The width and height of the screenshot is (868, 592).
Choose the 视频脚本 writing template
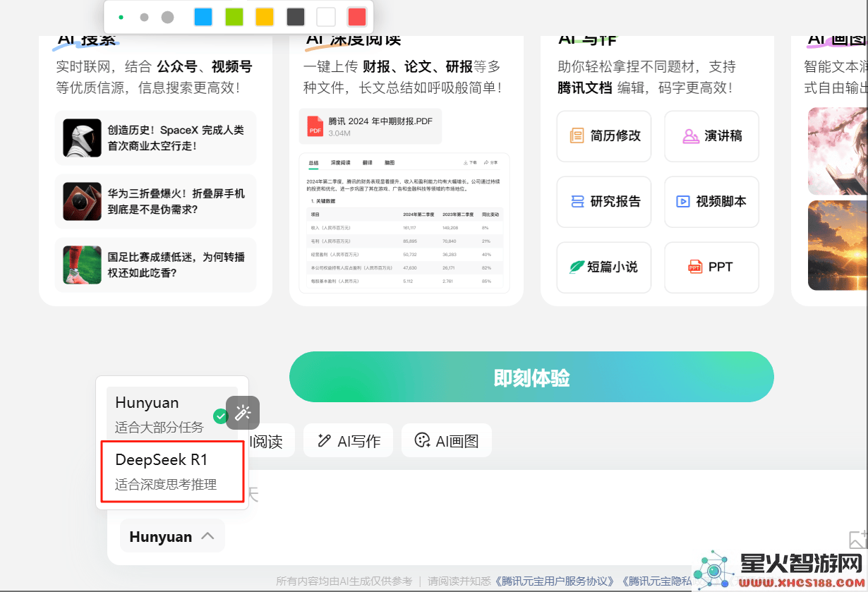[711, 202]
